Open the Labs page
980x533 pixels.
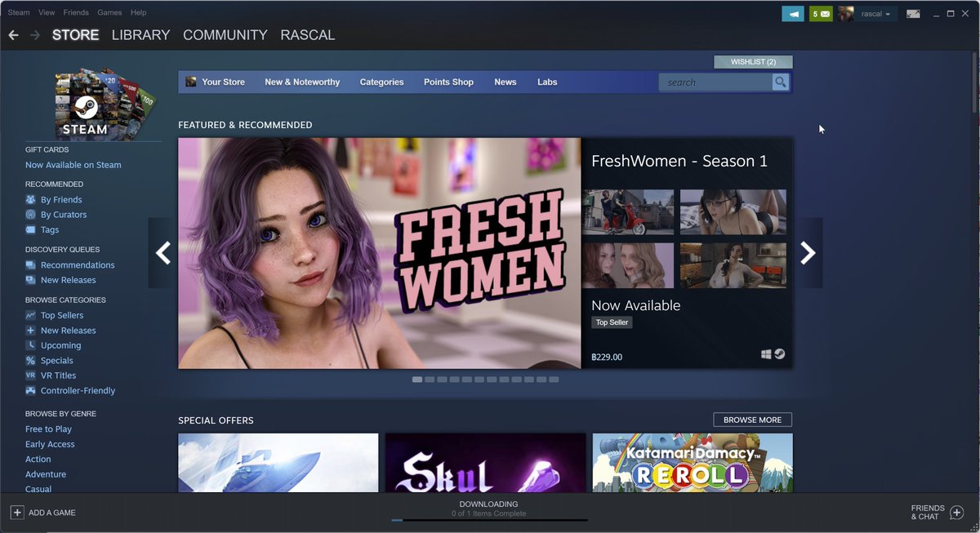coord(547,82)
